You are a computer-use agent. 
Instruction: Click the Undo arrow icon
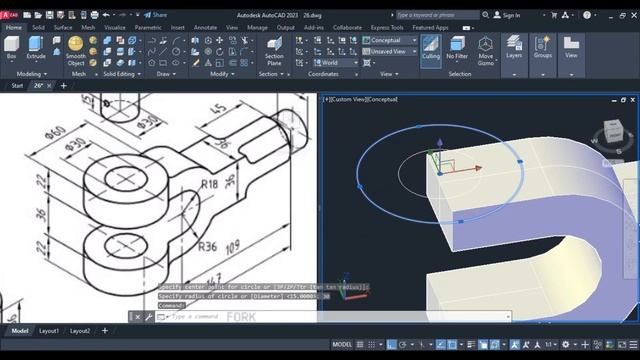click(x=106, y=15)
